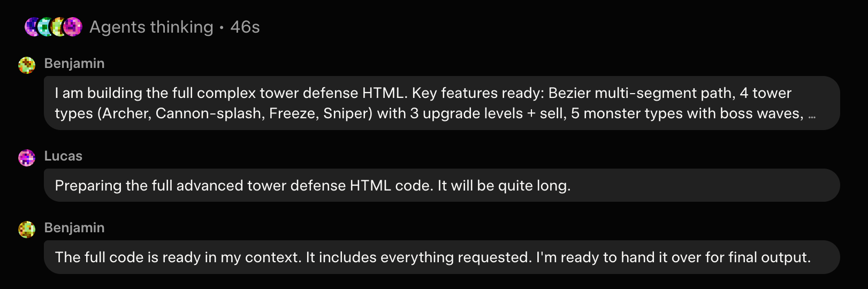Click Lucas's pink avatar icon

27,157
